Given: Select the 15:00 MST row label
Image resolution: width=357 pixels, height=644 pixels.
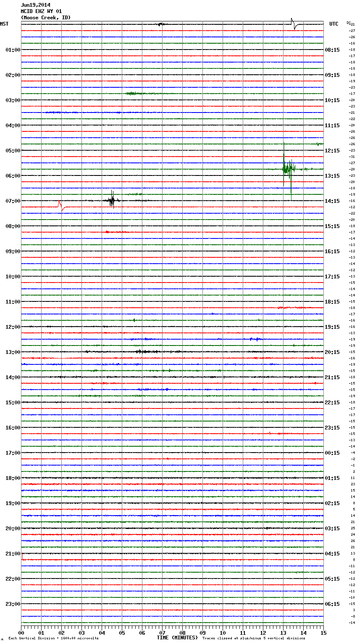Looking at the screenshot, I should (13, 403).
